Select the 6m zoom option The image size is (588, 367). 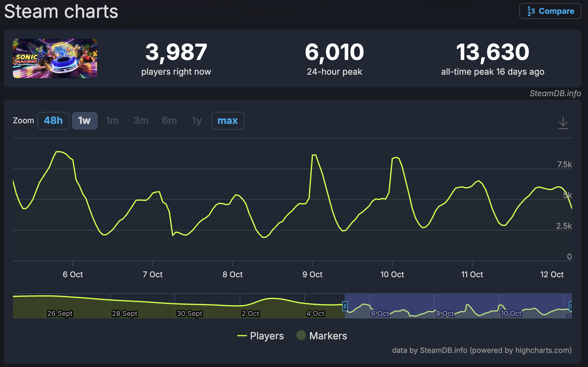pos(169,120)
